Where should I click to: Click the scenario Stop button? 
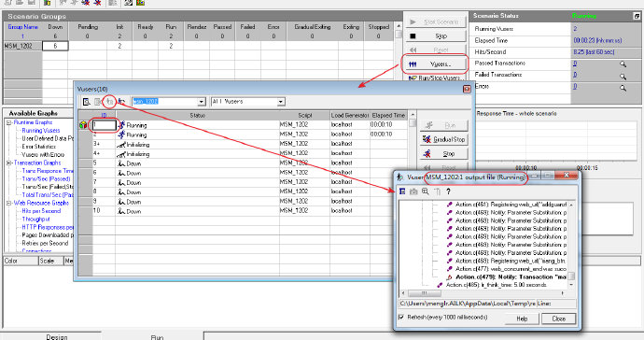(x=435, y=36)
